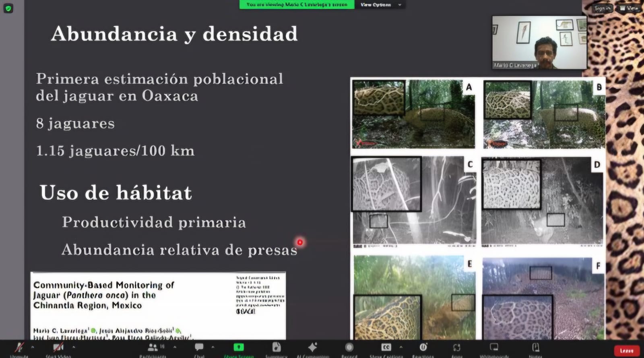Viewport: 644px width, 358px height.
Task: Open the Chat panel
Action: coord(199,348)
